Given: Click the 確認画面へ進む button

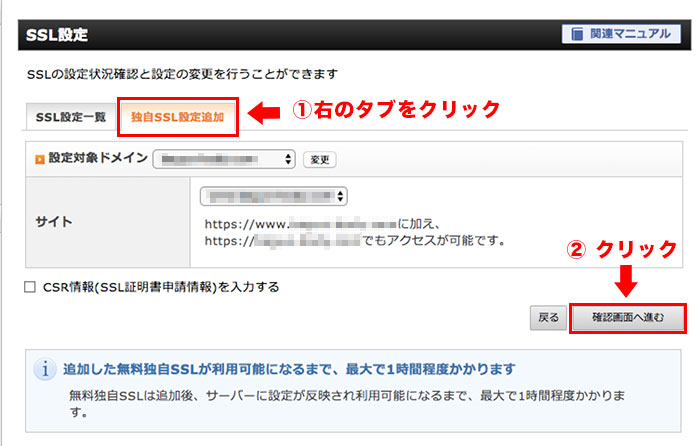Looking at the screenshot, I should 628,317.
